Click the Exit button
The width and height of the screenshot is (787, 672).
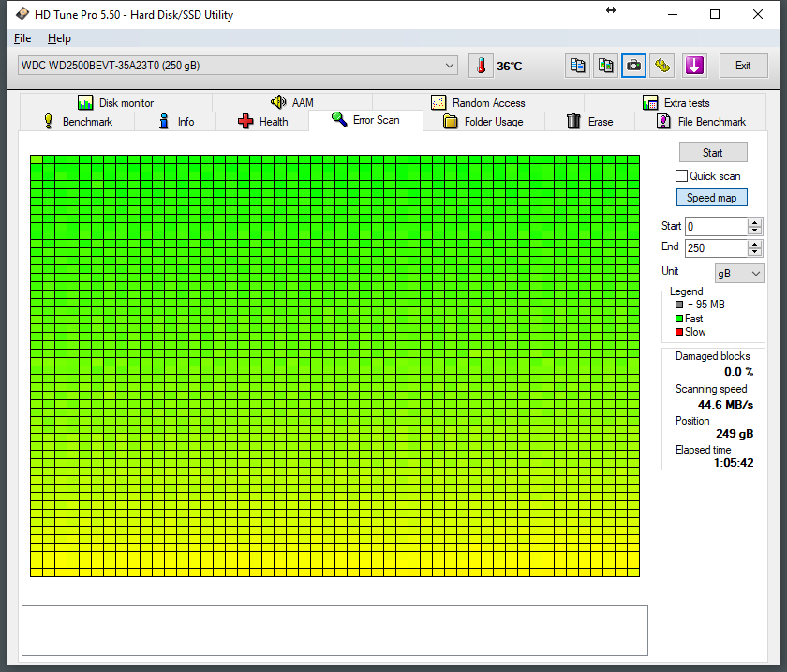coord(742,66)
